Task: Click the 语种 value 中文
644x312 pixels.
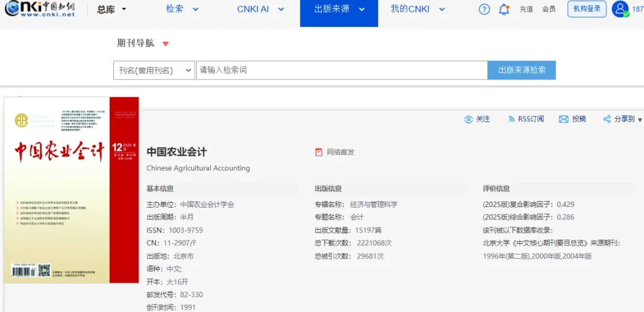Action: [x=174, y=269]
